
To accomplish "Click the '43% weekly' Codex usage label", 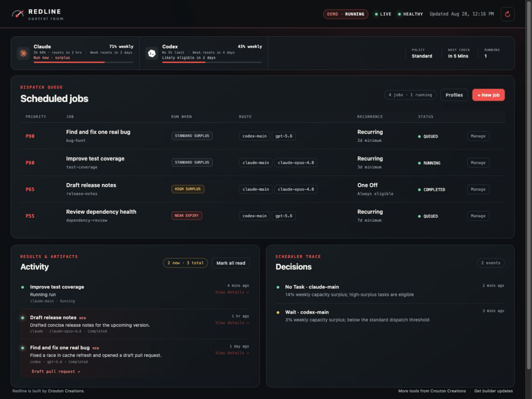I will tap(250, 47).
